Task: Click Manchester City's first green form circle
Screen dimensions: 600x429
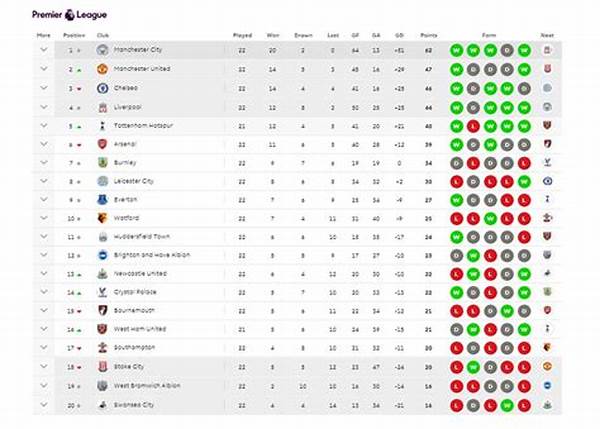Action: pyautogui.click(x=457, y=50)
